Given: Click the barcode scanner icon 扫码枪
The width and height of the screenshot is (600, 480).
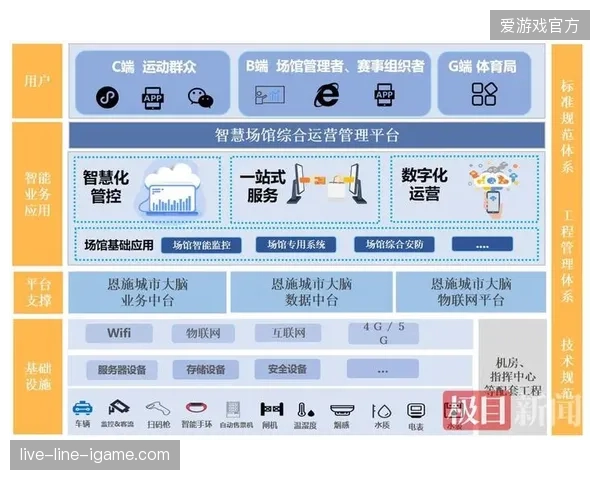Looking at the screenshot, I should (158, 408).
